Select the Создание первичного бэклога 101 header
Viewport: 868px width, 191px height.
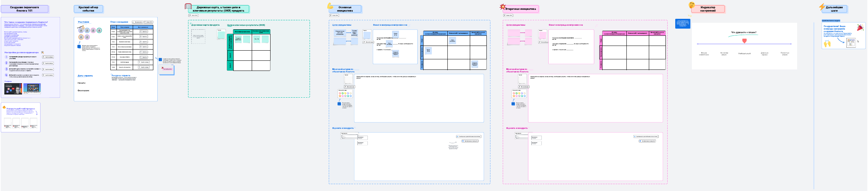pos(24,9)
